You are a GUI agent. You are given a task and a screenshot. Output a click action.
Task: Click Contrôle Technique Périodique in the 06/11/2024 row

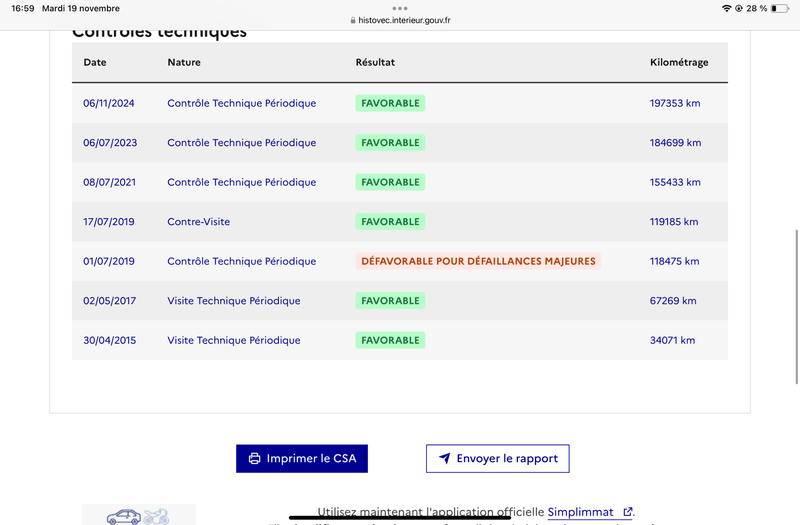pyautogui.click(x=242, y=103)
